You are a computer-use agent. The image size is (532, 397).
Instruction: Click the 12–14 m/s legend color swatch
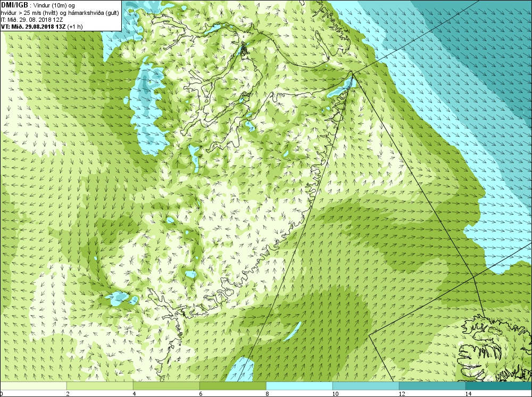432,386
